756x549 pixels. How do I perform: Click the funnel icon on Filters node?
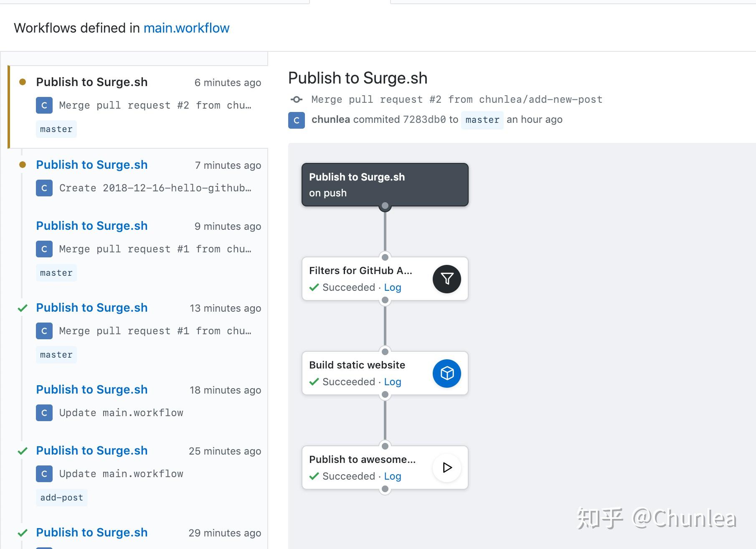(x=446, y=279)
